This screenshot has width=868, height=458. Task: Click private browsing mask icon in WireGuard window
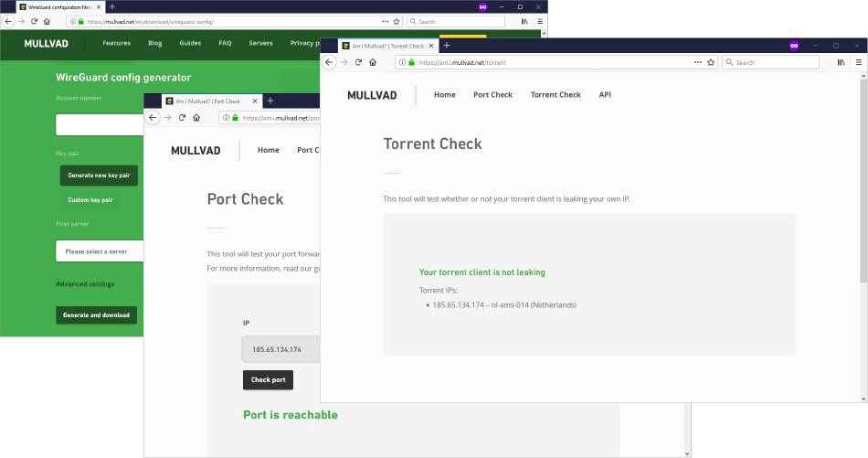click(482, 6)
